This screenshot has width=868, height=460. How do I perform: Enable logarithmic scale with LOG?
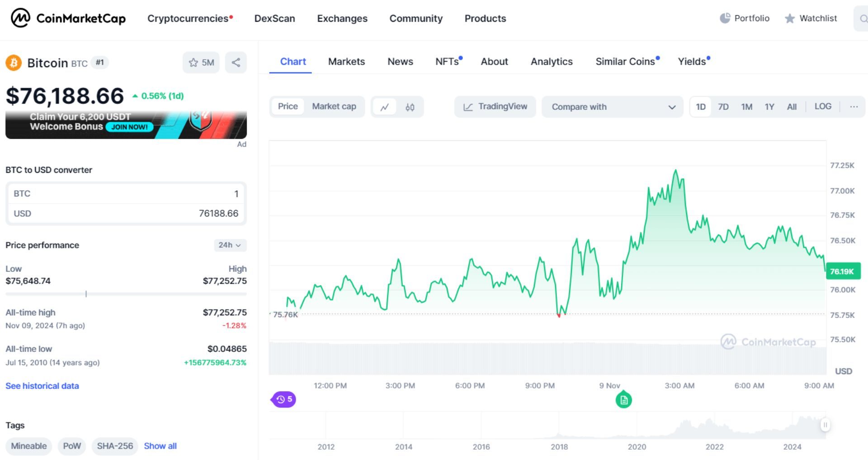[823, 107]
